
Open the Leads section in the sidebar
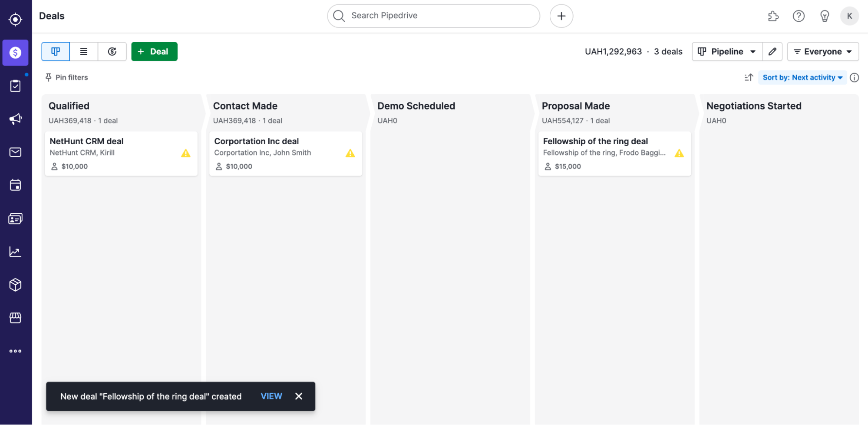(x=15, y=86)
